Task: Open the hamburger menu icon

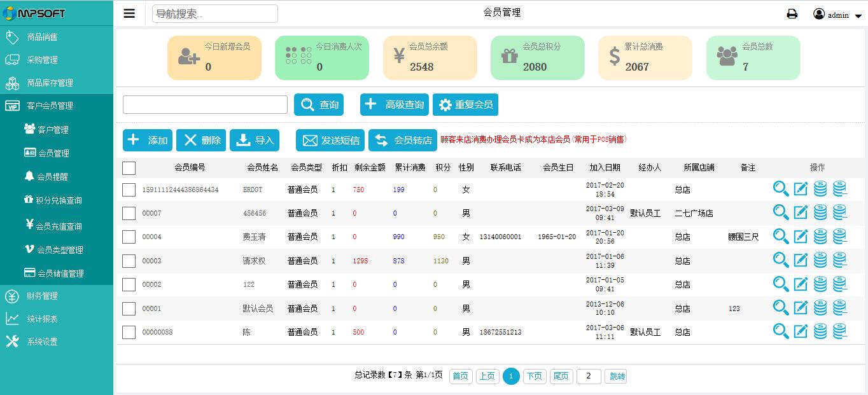Action: pos(129,12)
